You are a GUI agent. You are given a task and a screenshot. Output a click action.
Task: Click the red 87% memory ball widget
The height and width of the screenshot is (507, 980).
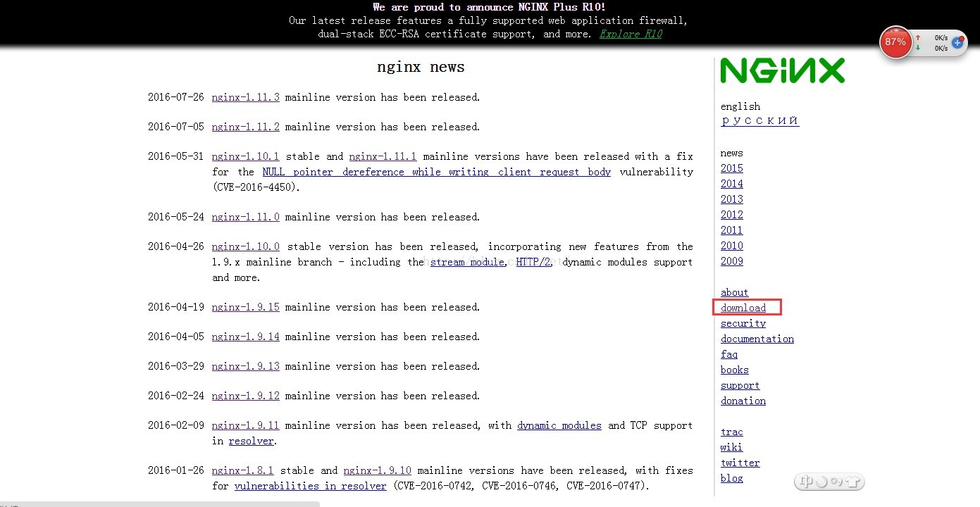click(895, 42)
